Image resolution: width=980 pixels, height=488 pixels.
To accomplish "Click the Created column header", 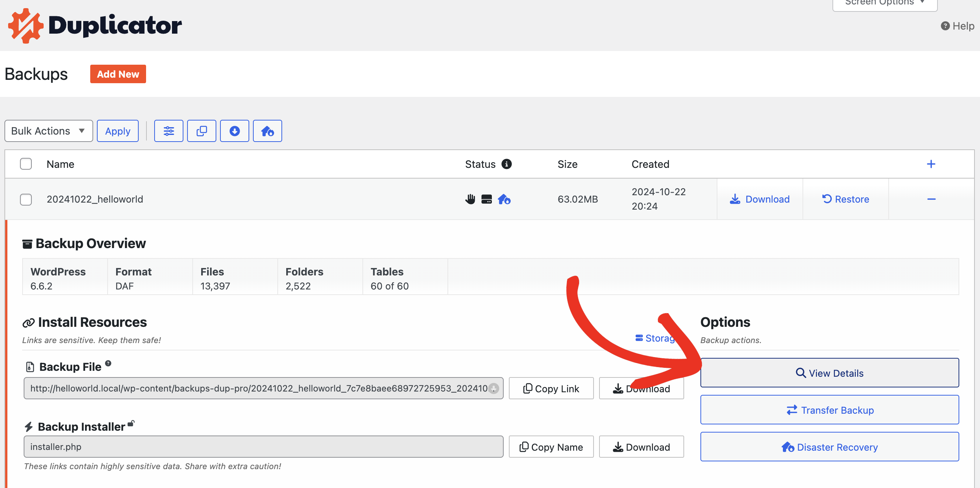I will pyautogui.click(x=650, y=164).
